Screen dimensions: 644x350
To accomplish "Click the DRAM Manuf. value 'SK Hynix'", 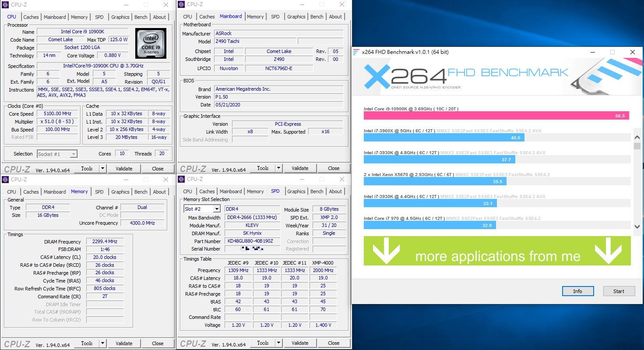I will tap(252, 233).
